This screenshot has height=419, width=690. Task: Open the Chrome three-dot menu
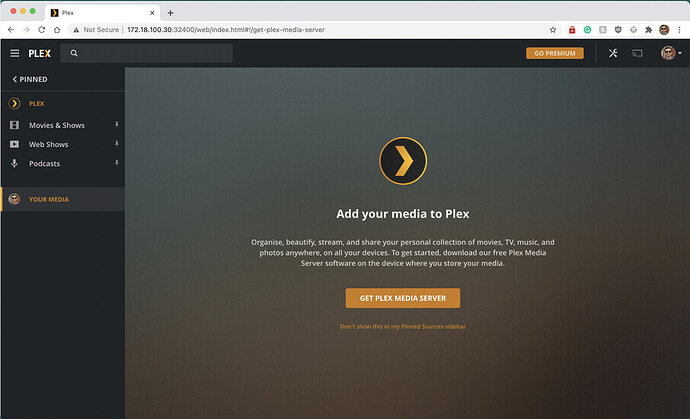(x=679, y=29)
